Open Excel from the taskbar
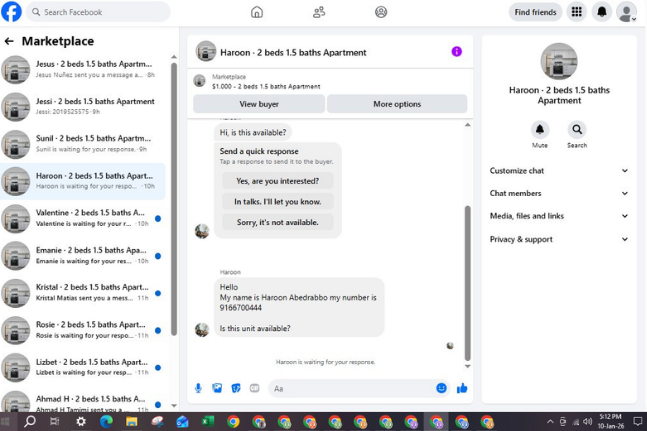The image size is (647, 431). click(x=208, y=422)
